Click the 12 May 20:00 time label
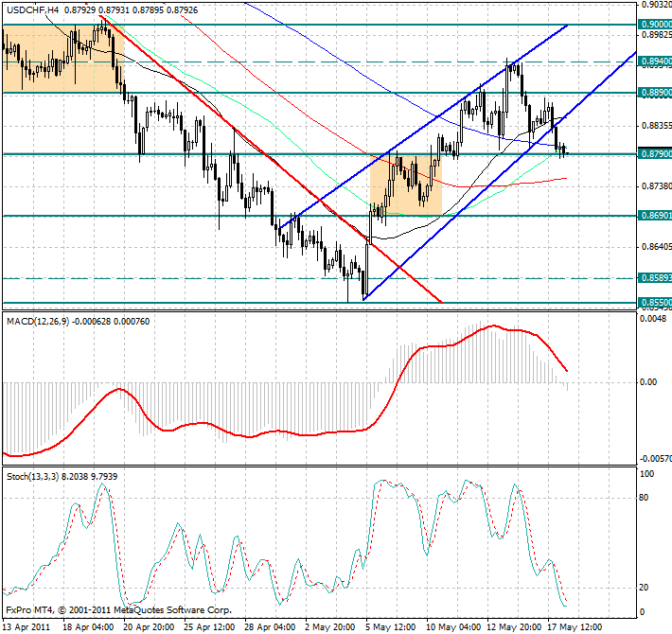The image size is (672, 634). pyautogui.click(x=514, y=627)
